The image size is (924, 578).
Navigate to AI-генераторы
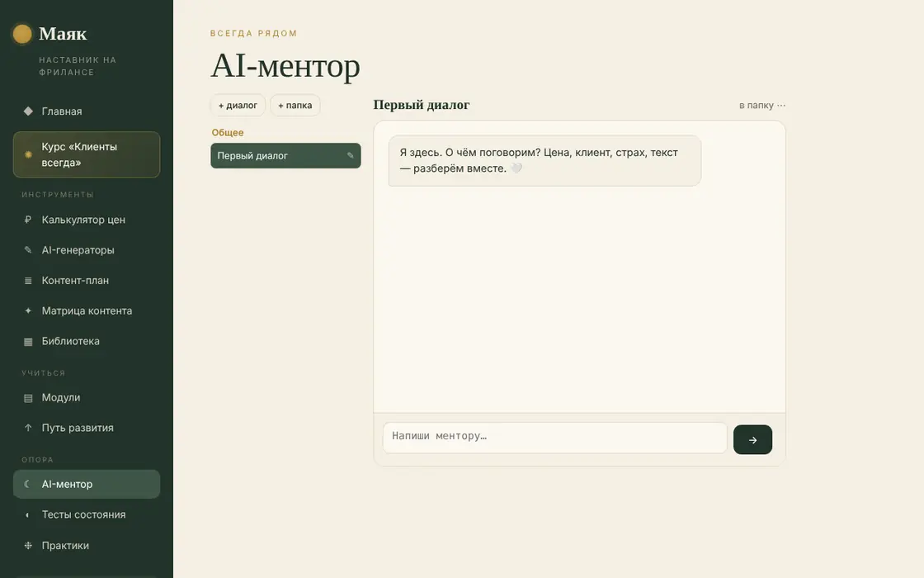click(x=87, y=250)
